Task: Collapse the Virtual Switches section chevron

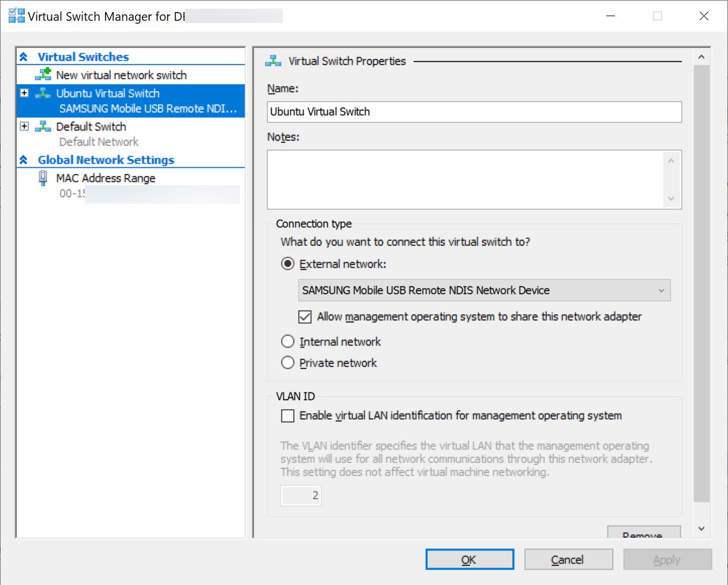Action: tap(24, 57)
